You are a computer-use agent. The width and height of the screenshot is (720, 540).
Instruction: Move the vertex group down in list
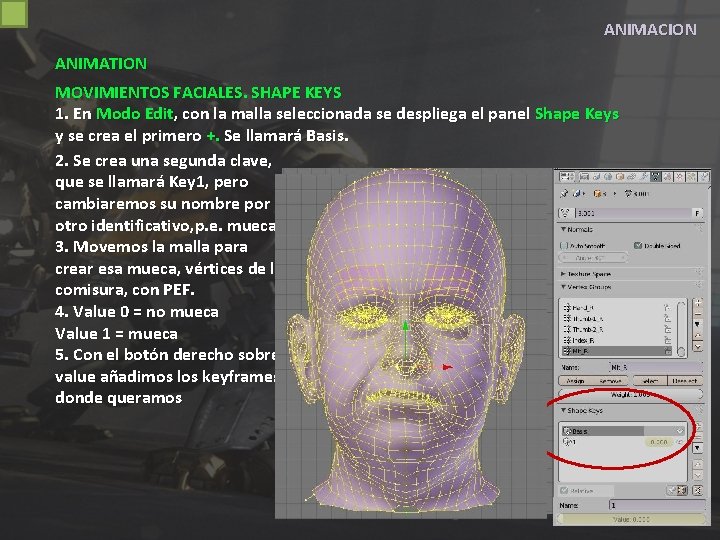pos(698,346)
